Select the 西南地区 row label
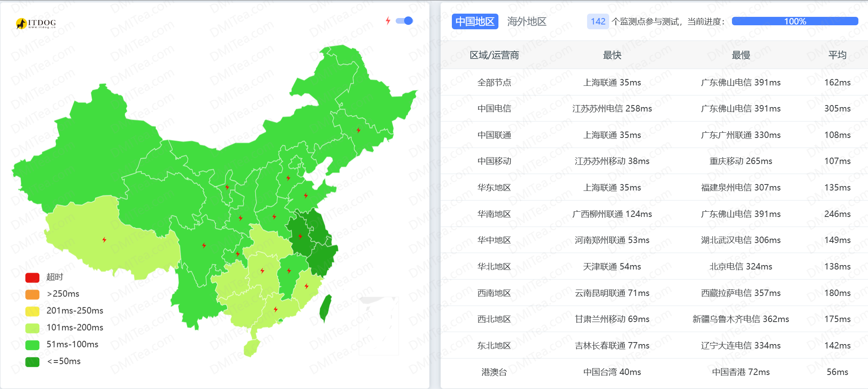868x389 pixels. pyautogui.click(x=494, y=293)
